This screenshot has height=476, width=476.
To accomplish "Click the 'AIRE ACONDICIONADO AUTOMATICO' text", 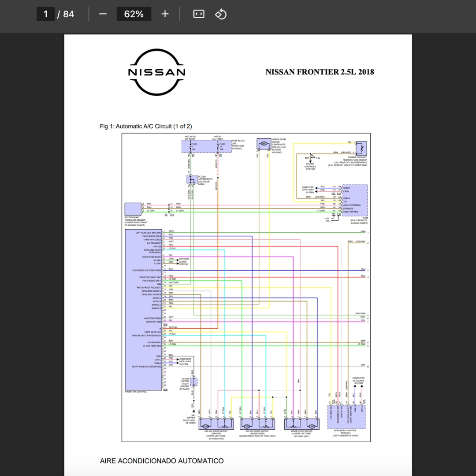I will click(162, 461).
